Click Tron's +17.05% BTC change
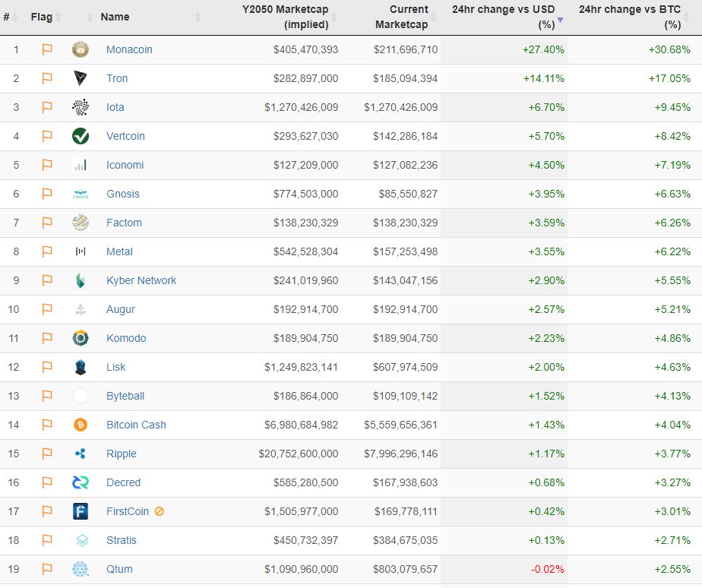This screenshot has width=702, height=588. point(669,78)
